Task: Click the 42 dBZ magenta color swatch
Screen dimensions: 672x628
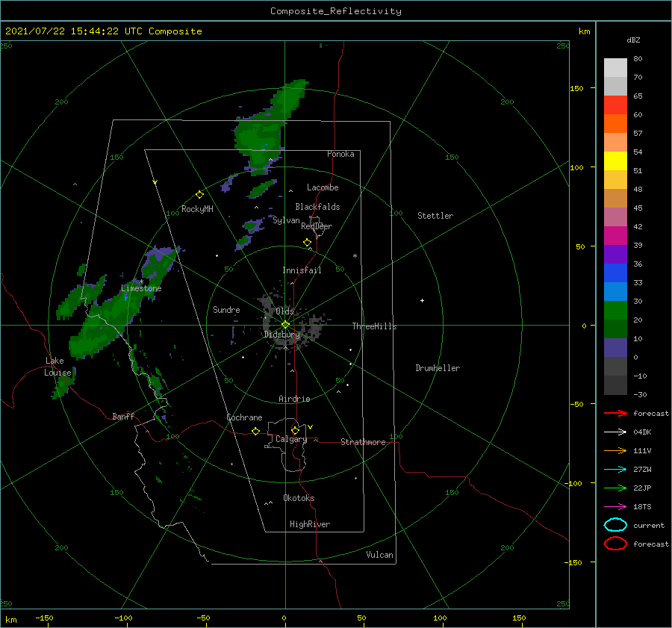Action: click(x=615, y=235)
